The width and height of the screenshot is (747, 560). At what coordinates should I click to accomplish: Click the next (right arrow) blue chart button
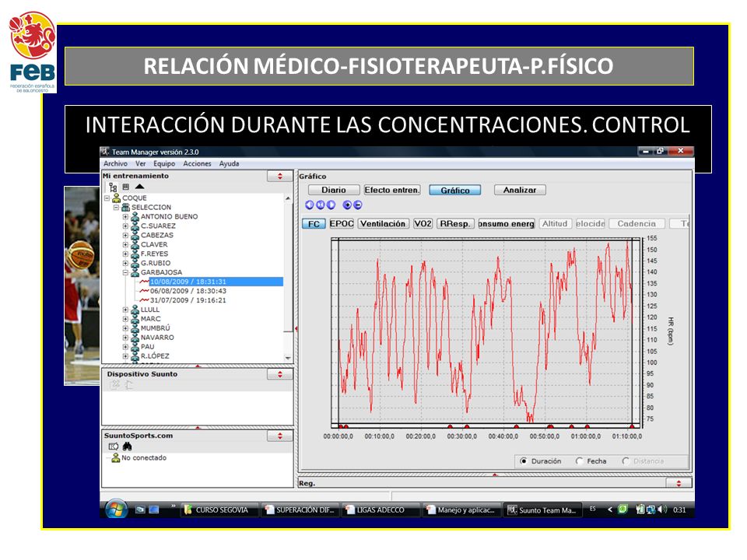tap(331, 205)
